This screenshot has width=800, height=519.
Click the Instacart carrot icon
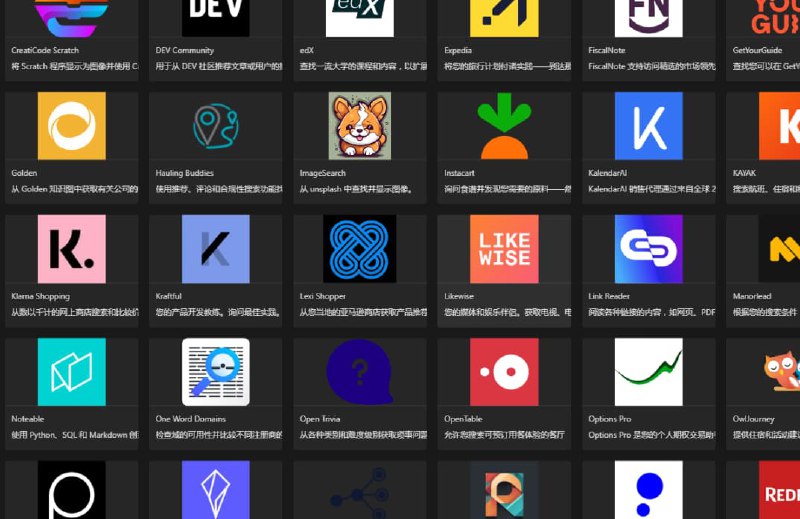coord(504,126)
